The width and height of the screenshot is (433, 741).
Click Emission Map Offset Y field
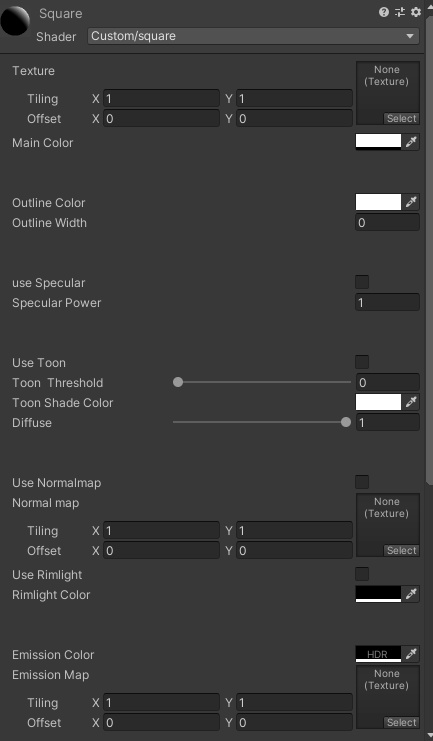pos(294,722)
